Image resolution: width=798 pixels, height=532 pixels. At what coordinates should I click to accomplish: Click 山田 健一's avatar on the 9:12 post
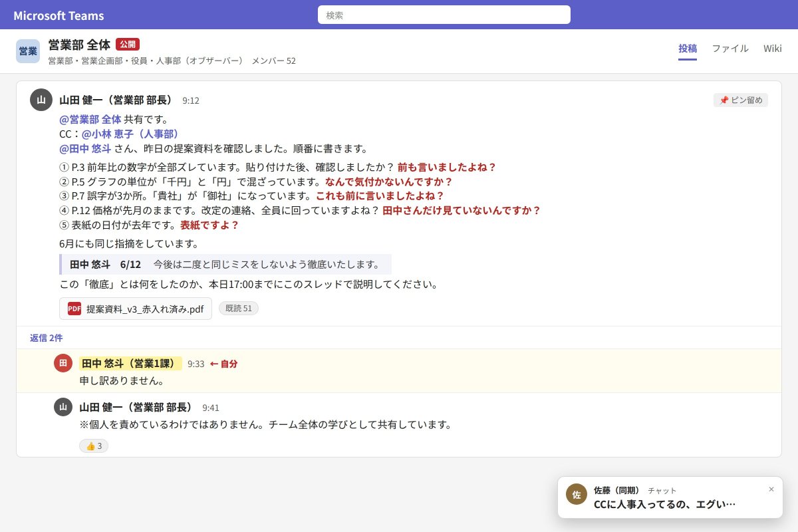click(41, 100)
